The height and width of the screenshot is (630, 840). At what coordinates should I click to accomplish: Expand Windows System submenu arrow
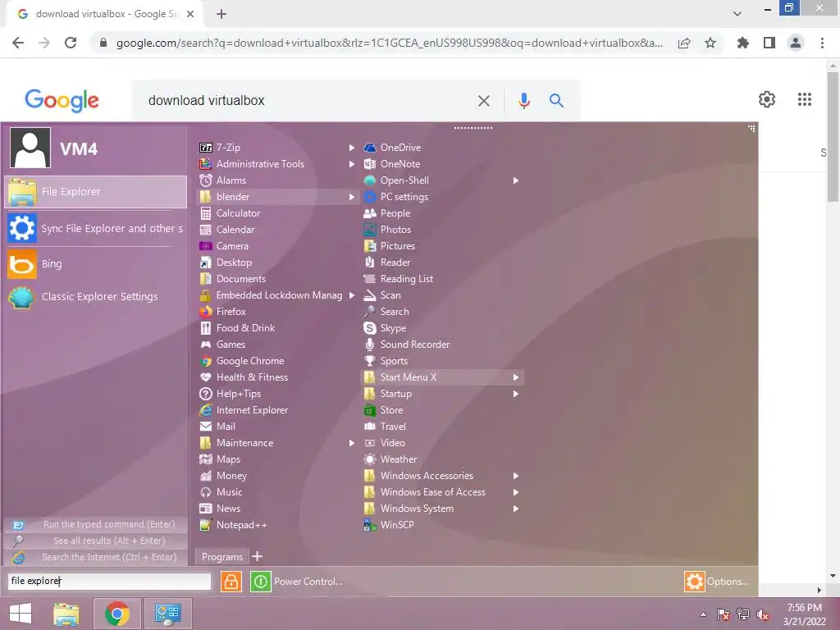(515, 509)
